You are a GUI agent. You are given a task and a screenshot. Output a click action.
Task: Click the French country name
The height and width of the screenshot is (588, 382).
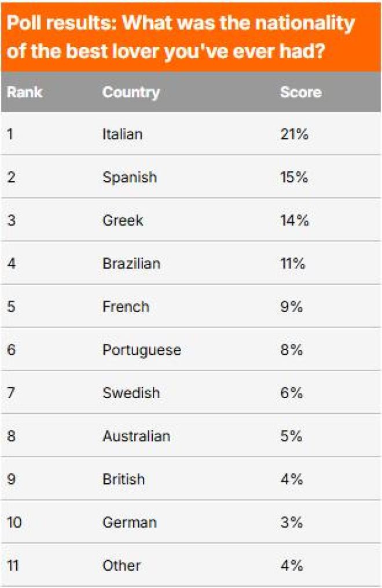126,306
